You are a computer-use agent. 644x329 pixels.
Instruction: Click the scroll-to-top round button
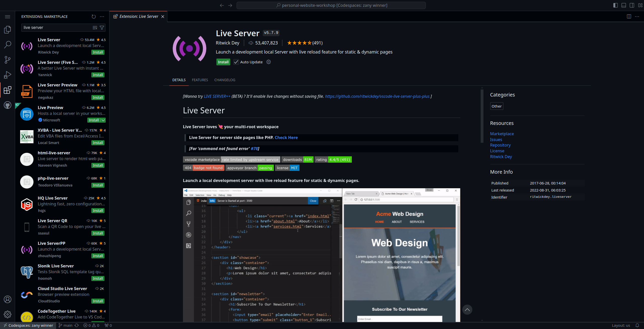coord(467,310)
